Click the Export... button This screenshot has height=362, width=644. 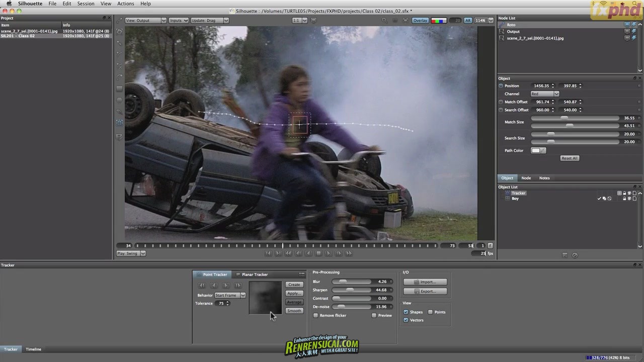click(425, 291)
